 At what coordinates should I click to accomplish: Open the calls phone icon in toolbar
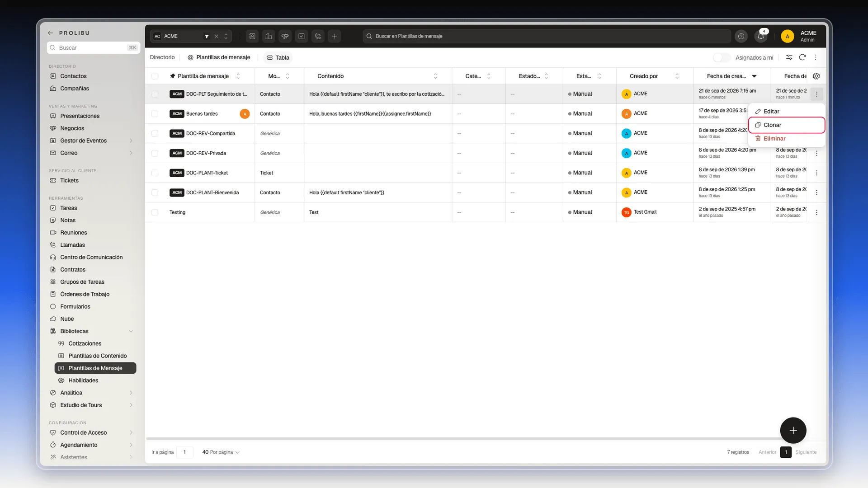[x=318, y=36]
